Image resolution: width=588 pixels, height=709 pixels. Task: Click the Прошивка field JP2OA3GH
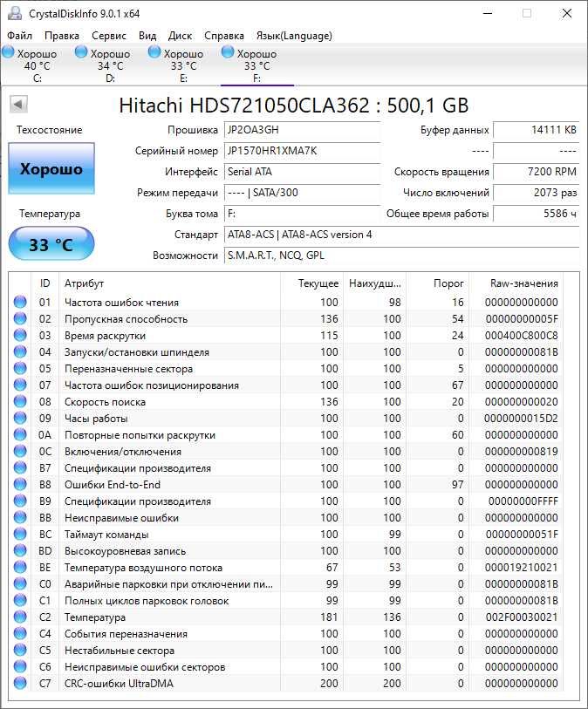pyautogui.click(x=302, y=130)
